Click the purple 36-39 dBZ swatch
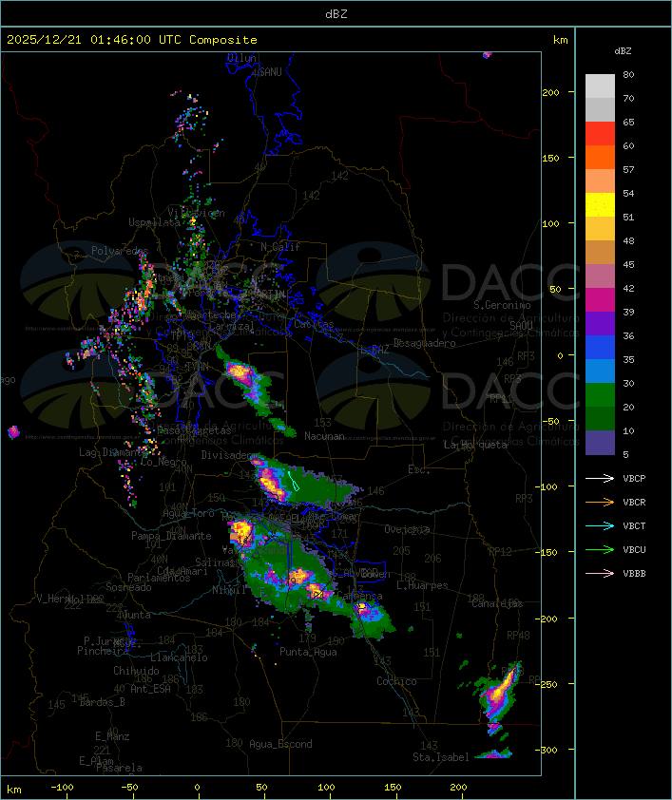This screenshot has width=672, height=800. (x=600, y=323)
